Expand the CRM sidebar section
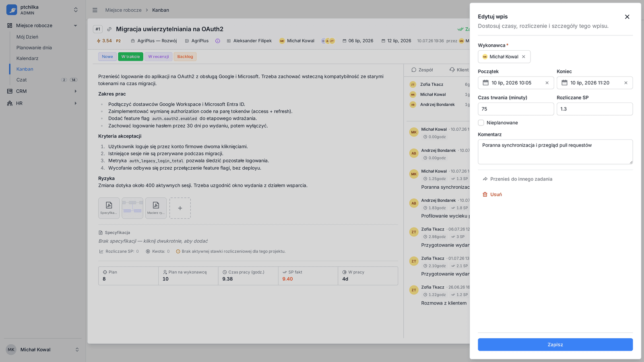 75,91
